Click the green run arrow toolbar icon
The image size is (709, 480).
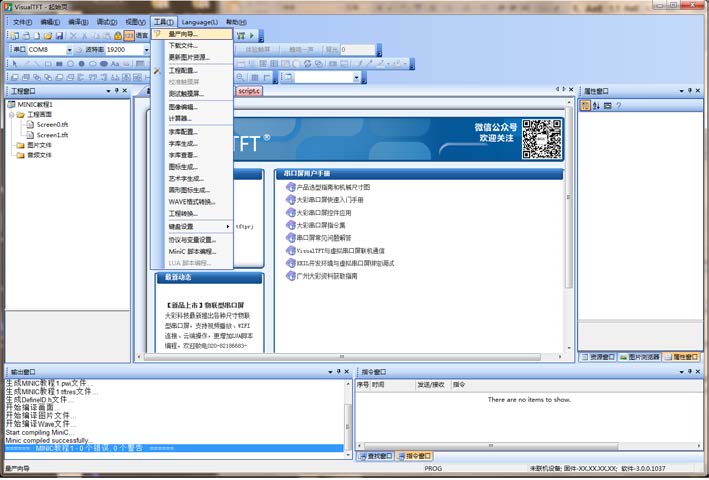point(252,35)
